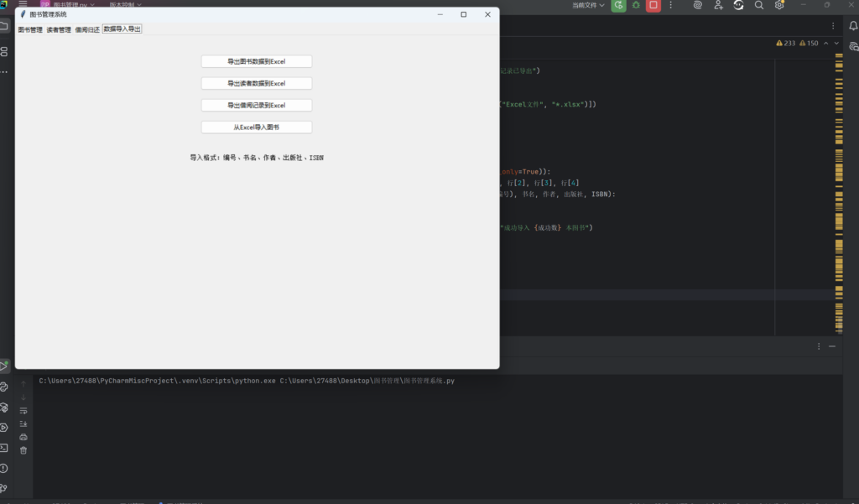This screenshot has height=504, width=859.
Task: Clear console output with trash icon
Action: [23, 450]
